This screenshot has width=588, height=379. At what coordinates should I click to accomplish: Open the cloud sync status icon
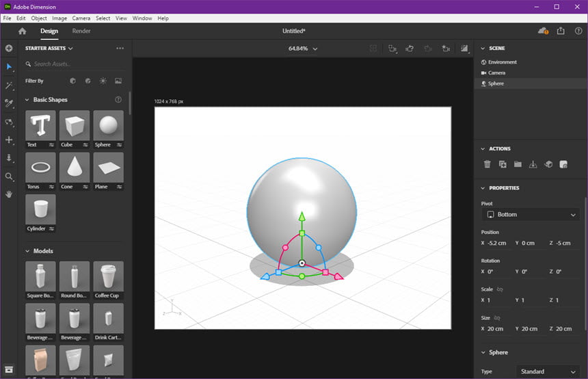point(543,31)
